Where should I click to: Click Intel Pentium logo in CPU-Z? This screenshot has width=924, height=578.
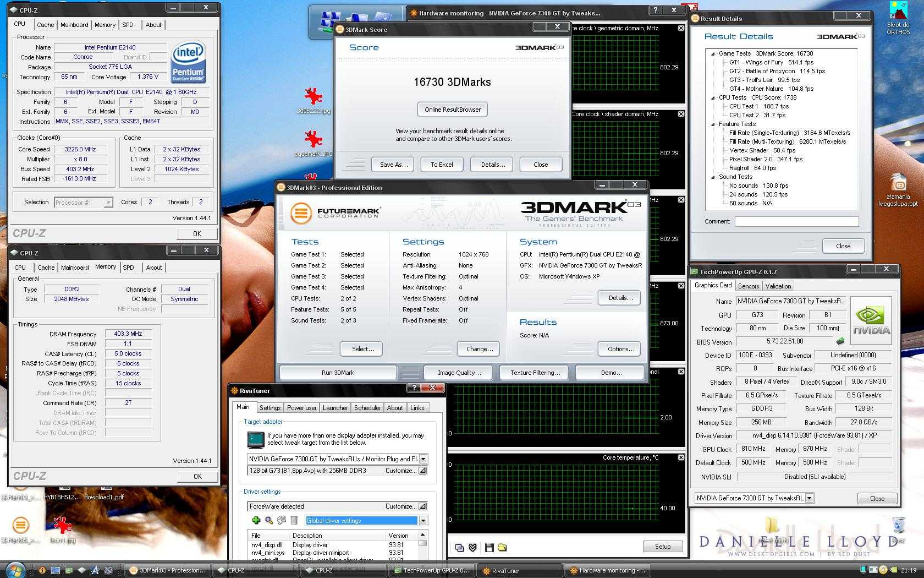tap(188, 62)
